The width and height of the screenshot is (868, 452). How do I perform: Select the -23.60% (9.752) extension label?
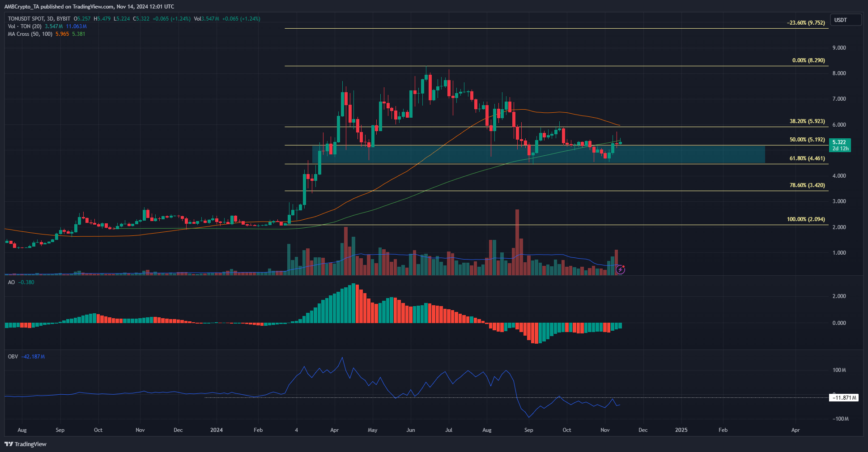coord(805,23)
